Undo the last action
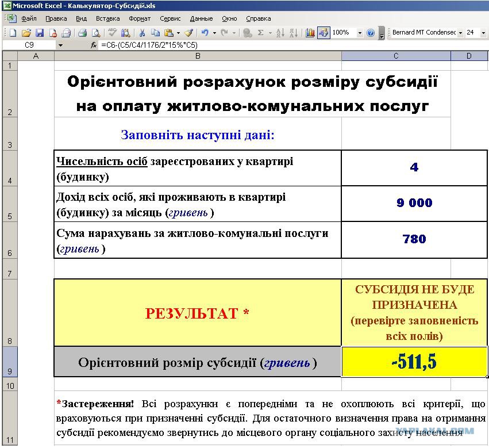The width and height of the screenshot is (489, 448). pyautogui.click(x=205, y=33)
